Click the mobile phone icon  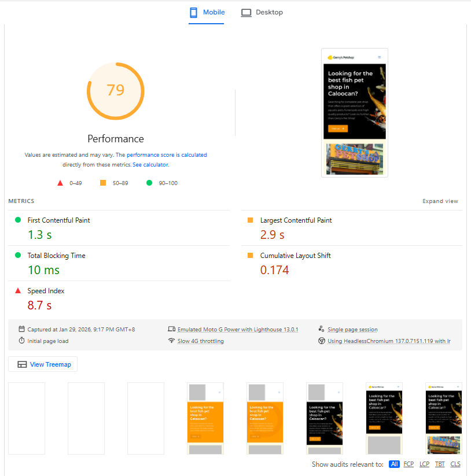193,12
